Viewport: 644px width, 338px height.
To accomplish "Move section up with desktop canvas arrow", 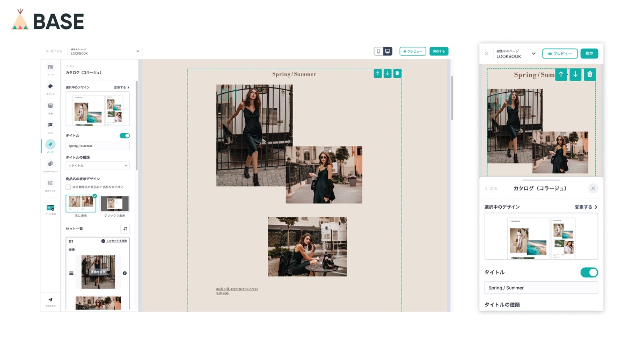I will (378, 74).
